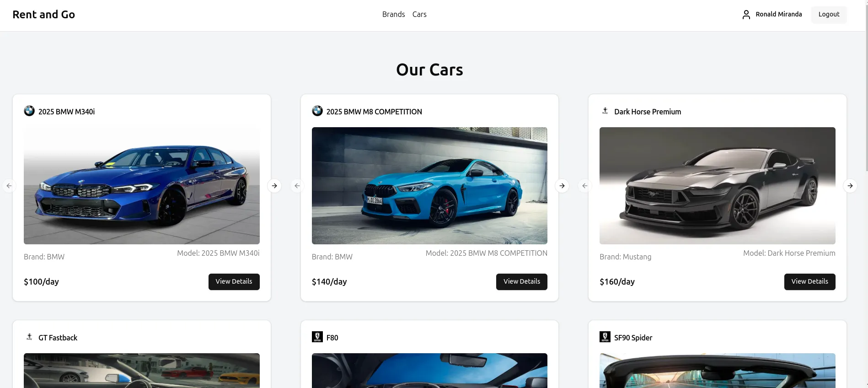Image resolution: width=868 pixels, height=388 pixels.
Task: Click BMW logo on M8 COMPETITION card
Action: tap(317, 111)
